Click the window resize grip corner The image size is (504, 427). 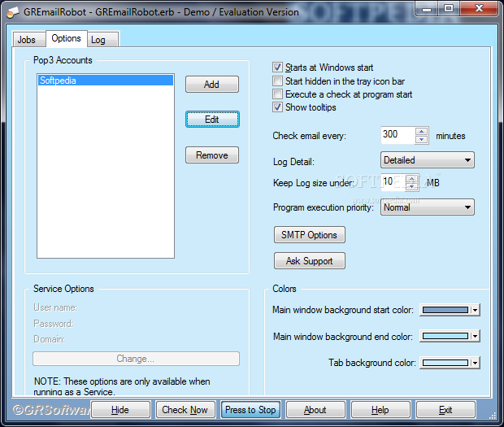click(x=493, y=416)
